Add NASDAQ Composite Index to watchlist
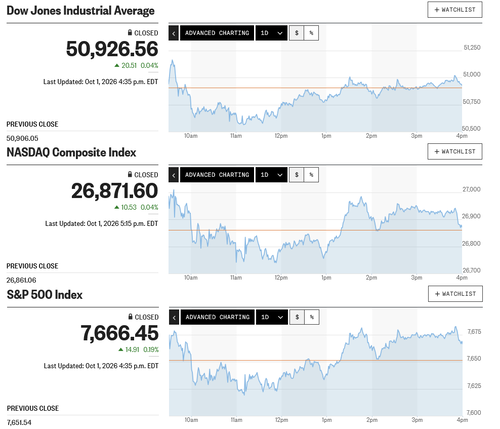The height and width of the screenshot is (429, 500). pos(455,152)
